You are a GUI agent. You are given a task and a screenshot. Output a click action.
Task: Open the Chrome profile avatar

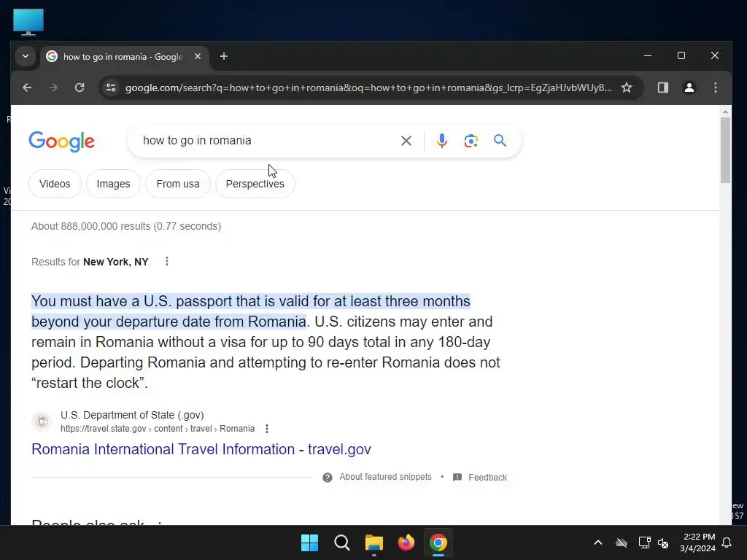[x=689, y=87]
